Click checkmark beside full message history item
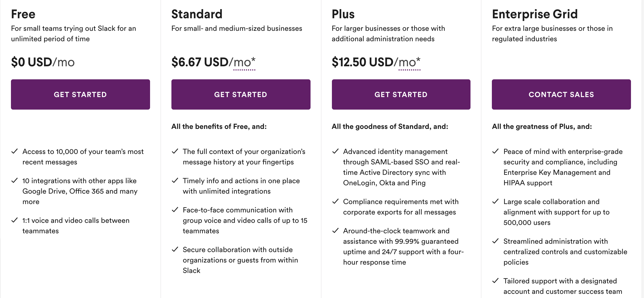644x298 pixels. pos(175,151)
